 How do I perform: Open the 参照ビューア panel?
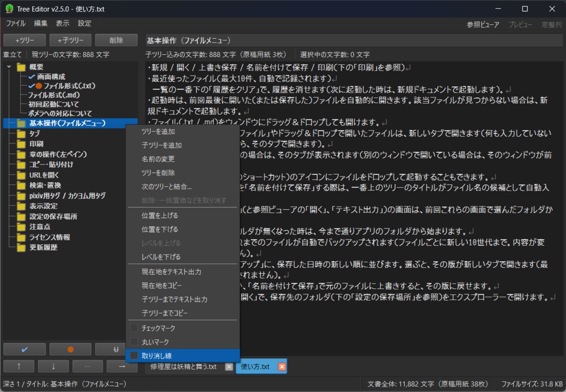483,24
